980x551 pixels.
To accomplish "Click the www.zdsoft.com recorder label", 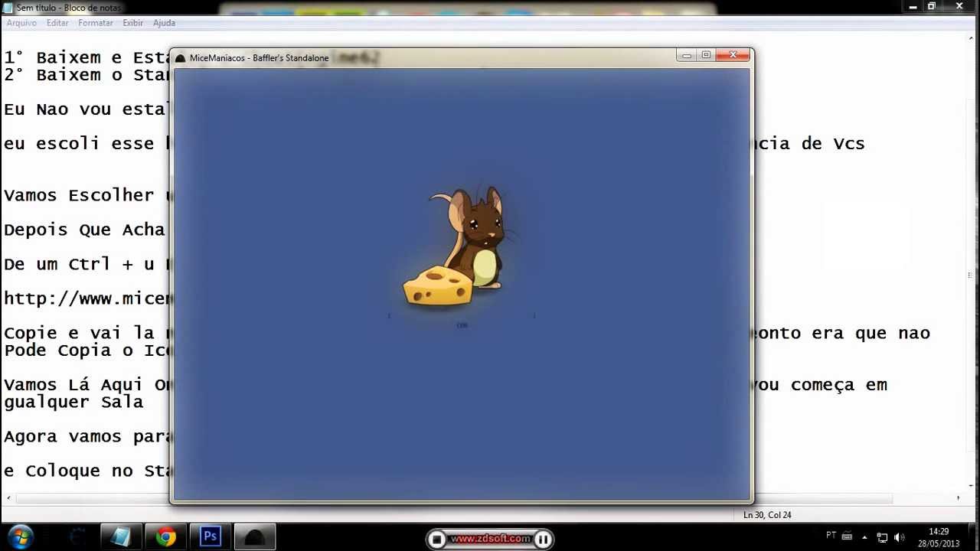I will pos(490,539).
